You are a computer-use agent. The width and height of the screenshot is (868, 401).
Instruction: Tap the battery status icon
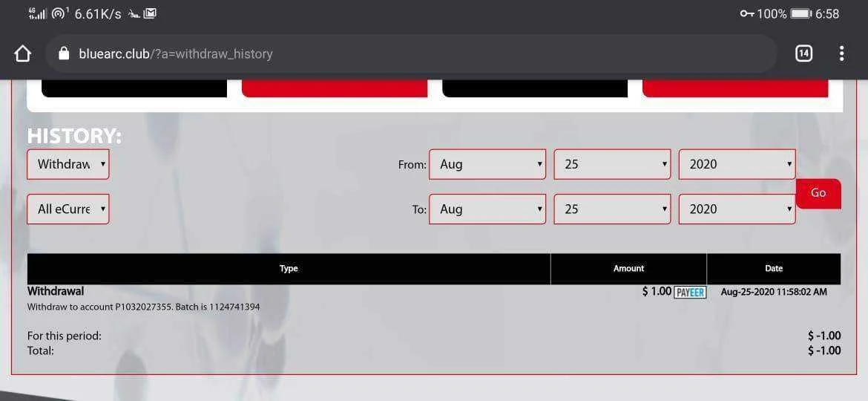click(800, 14)
